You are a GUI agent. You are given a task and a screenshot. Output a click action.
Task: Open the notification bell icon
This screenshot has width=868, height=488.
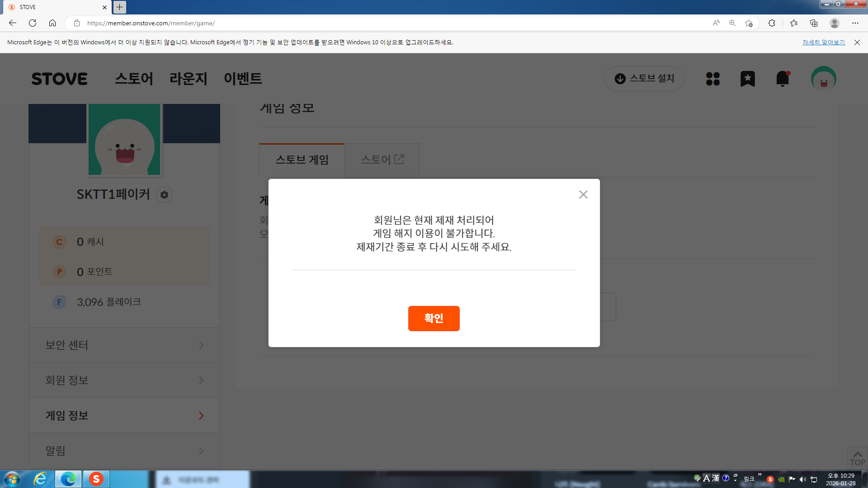pyautogui.click(x=782, y=79)
